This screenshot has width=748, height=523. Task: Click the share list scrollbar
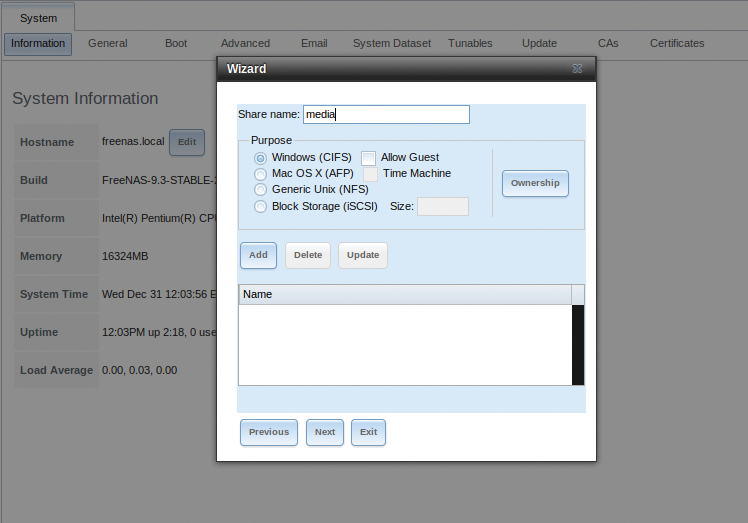[x=578, y=345]
